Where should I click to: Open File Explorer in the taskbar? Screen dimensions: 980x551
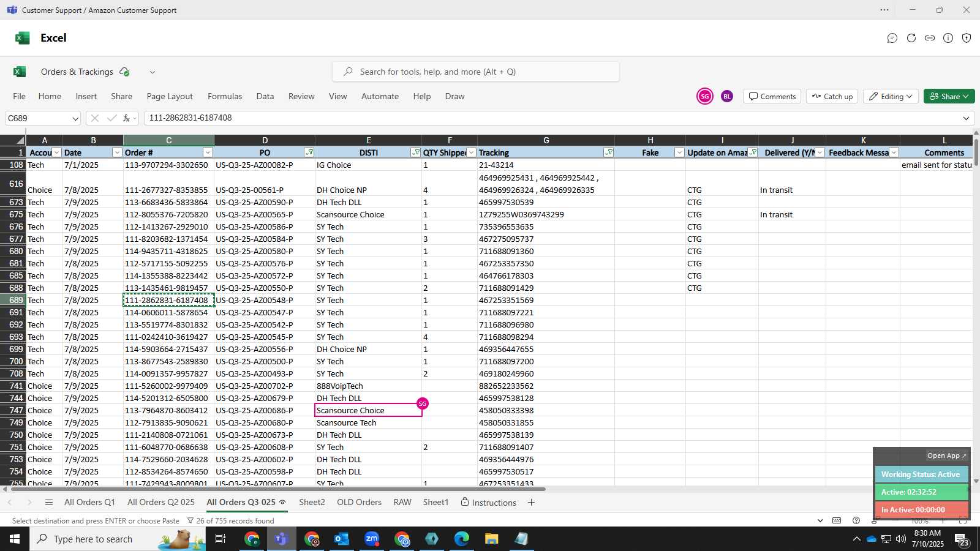pyautogui.click(x=491, y=539)
